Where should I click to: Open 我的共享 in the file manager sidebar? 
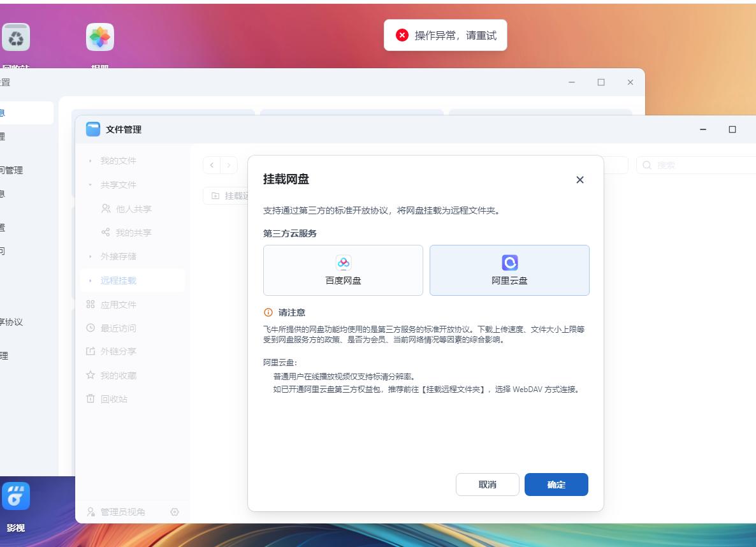click(126, 233)
